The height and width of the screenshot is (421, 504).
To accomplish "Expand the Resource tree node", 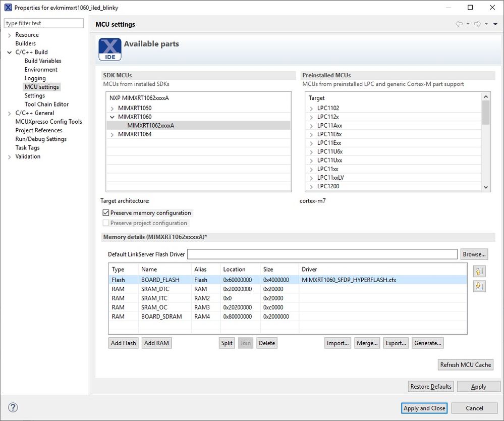I will (9, 35).
